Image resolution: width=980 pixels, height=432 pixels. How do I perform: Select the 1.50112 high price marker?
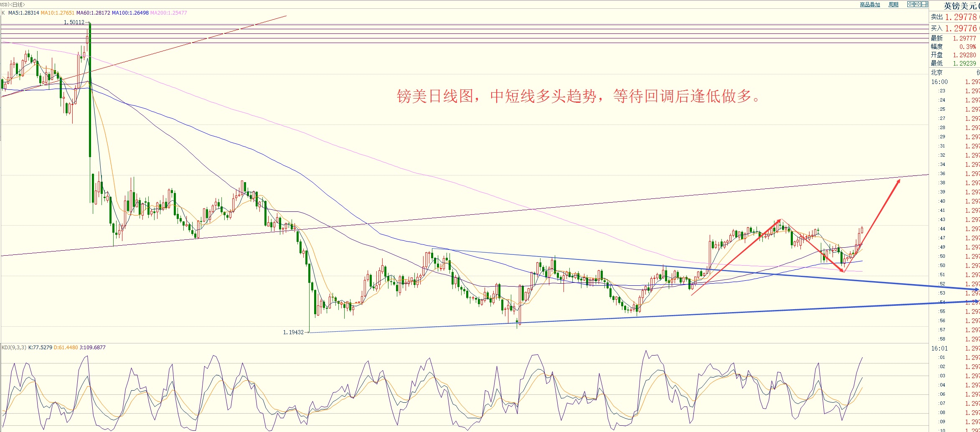[74, 22]
